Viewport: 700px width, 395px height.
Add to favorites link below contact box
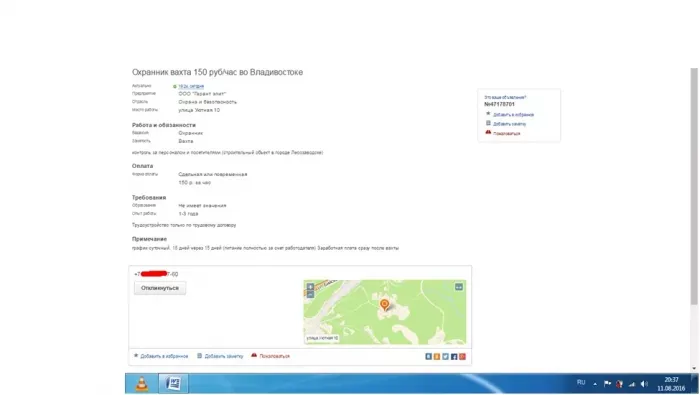[164, 356]
